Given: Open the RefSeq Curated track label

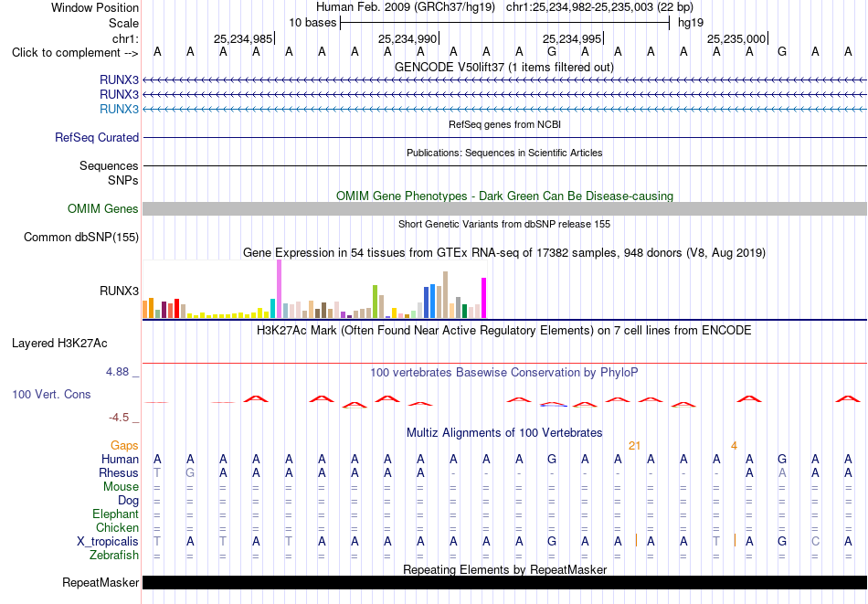Looking at the screenshot, I should click(96, 137).
